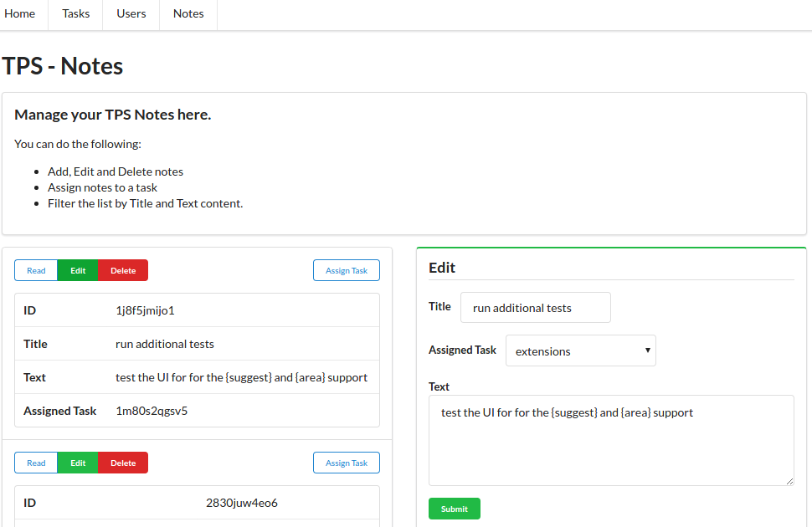Viewport: 812px width, 527px height.
Task: Open the Users menu item
Action: 131,14
